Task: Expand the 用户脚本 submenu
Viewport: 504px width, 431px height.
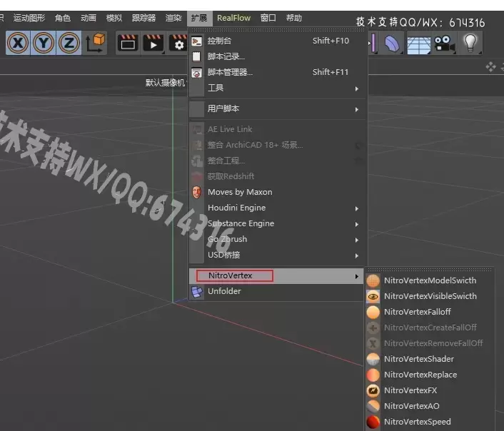Action: pos(278,109)
